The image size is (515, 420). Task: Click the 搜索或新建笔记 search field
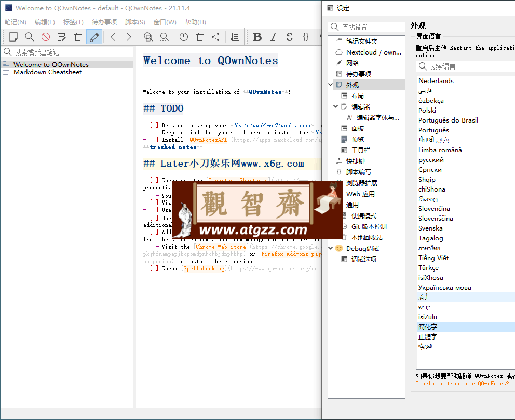click(x=67, y=52)
